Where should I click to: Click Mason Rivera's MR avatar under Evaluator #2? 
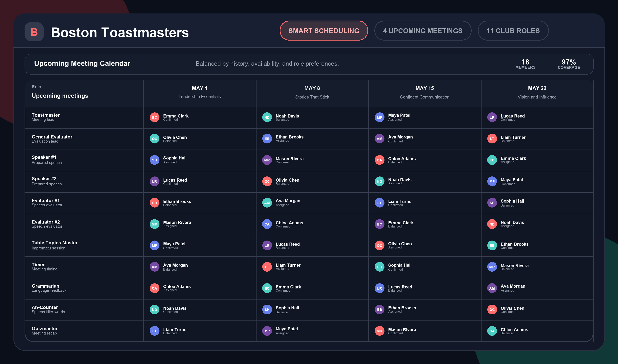click(x=154, y=224)
